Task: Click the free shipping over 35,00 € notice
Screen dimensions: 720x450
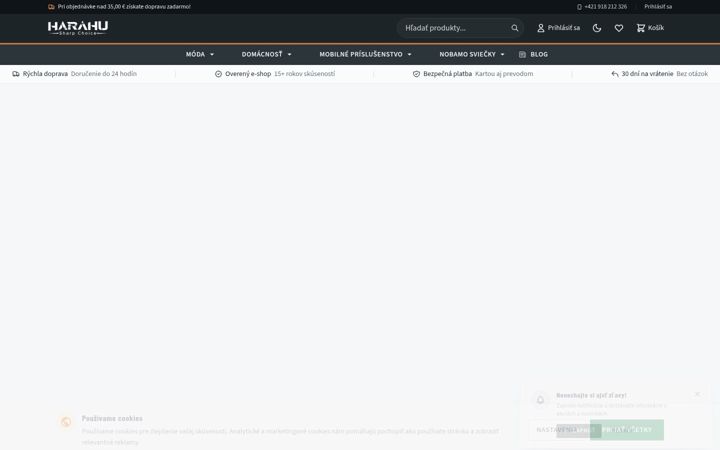Action: tap(124, 7)
